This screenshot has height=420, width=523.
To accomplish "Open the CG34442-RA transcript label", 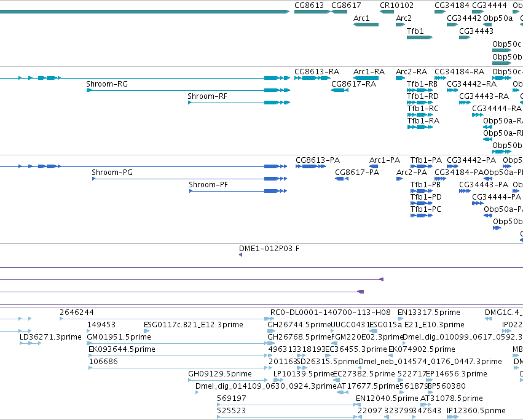I will [471, 84].
